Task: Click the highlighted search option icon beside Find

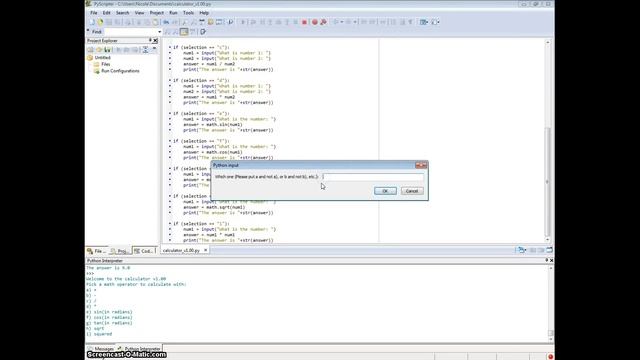Action: [184, 31]
